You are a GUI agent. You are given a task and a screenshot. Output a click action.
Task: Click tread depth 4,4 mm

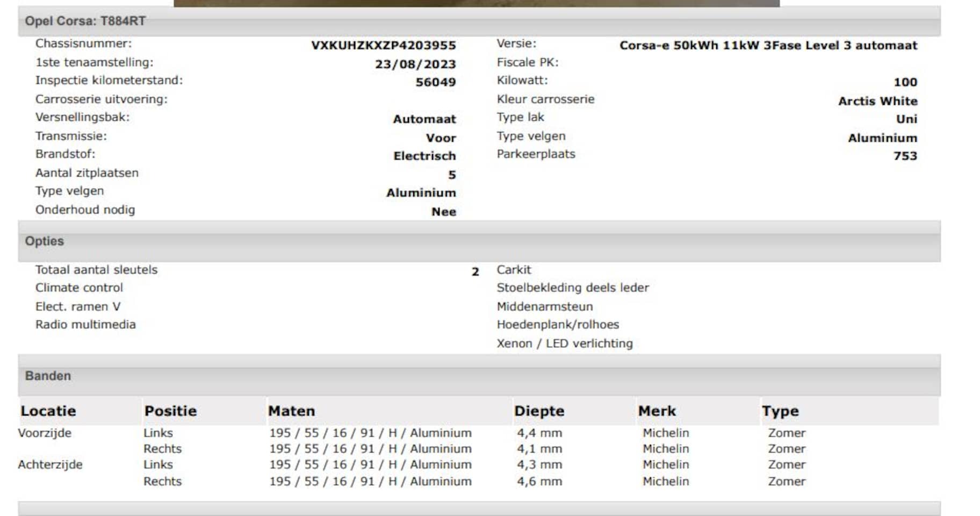click(x=539, y=433)
